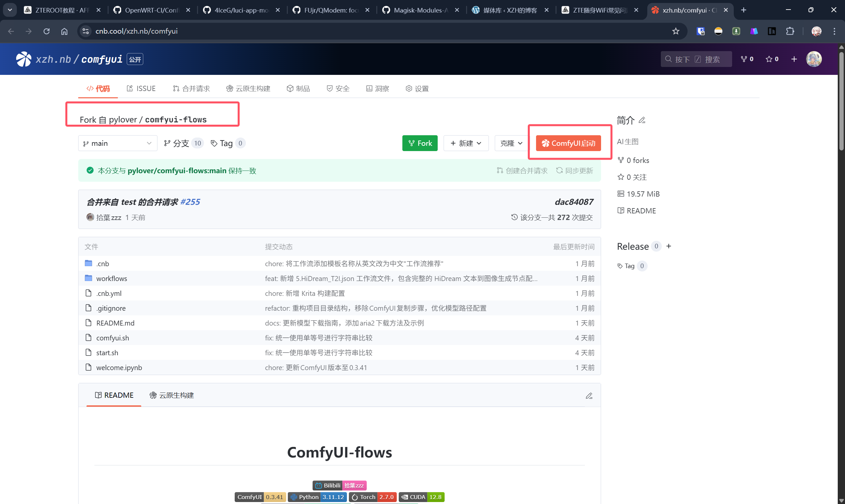The width and height of the screenshot is (845, 504).
Task: Switch to the 代码 tab
Action: tap(98, 89)
